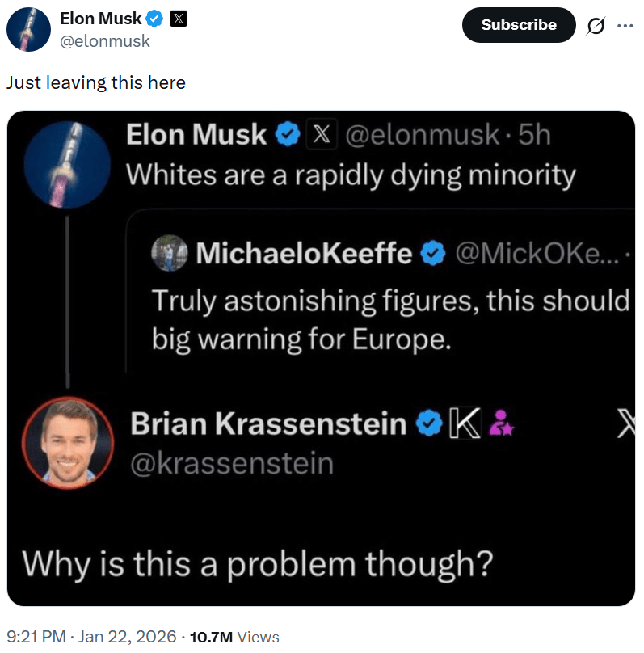
Task: Click the X logo in the embedded image's right edge
Action: pos(626,423)
